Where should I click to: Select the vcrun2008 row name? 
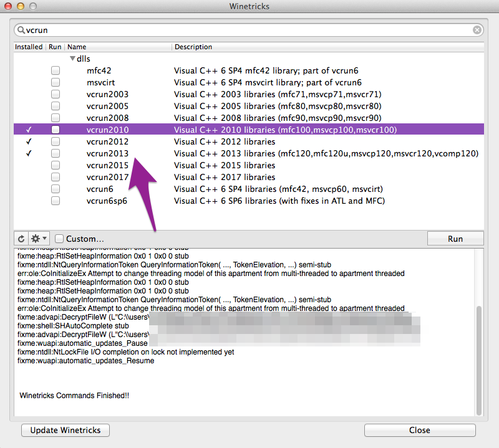(107, 118)
